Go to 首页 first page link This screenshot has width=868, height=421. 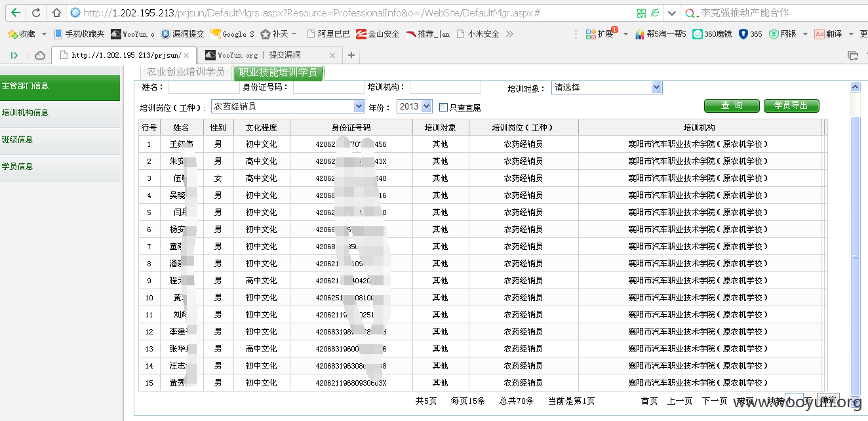point(649,401)
